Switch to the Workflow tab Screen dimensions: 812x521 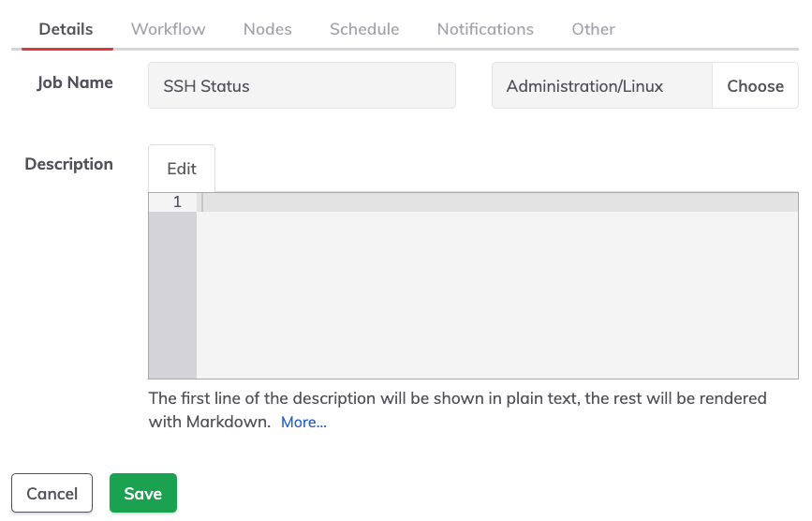point(168,29)
